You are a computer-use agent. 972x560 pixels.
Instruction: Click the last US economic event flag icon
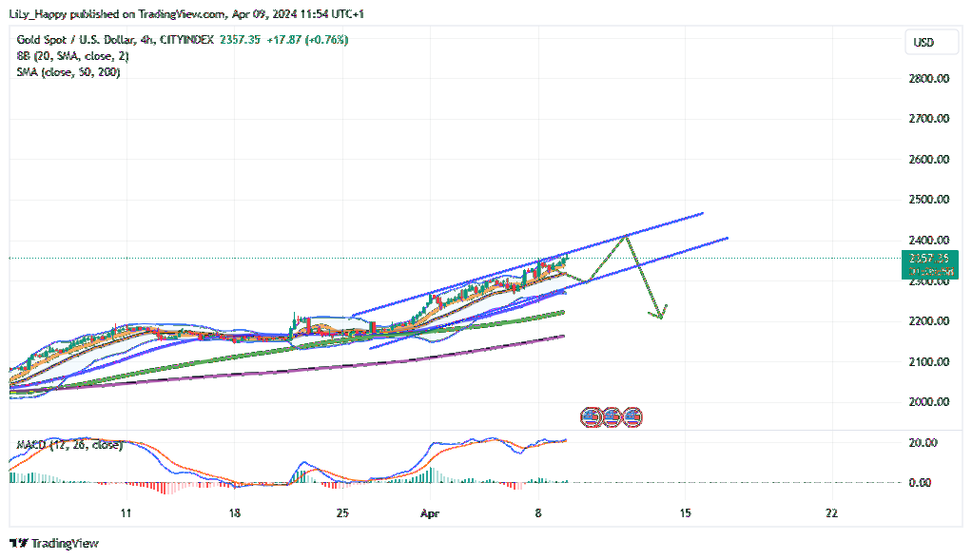(632, 417)
